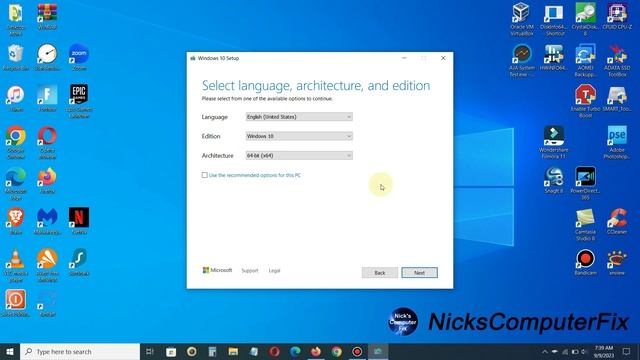Select the Enable Turbo Boost desktop shortcut
The height and width of the screenshot is (360, 640).
[585, 101]
